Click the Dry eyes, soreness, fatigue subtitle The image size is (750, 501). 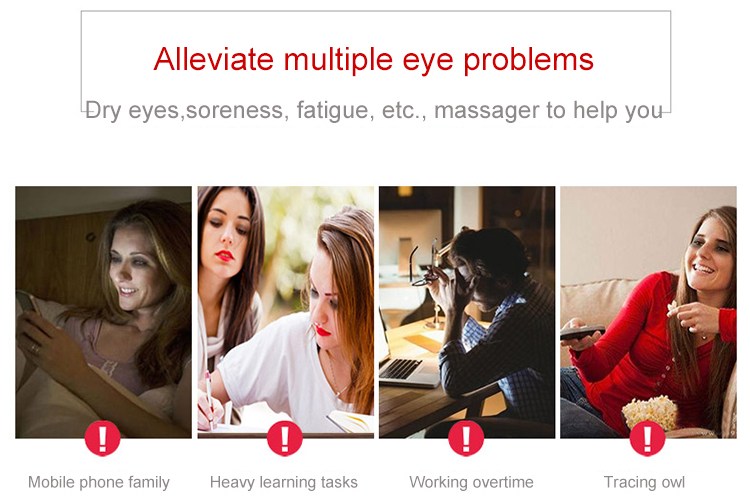(374, 111)
